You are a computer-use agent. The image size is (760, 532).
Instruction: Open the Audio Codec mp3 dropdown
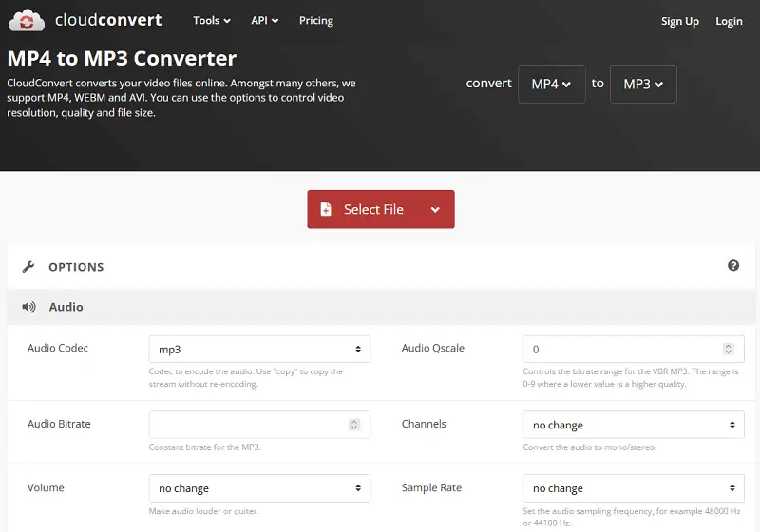259,349
